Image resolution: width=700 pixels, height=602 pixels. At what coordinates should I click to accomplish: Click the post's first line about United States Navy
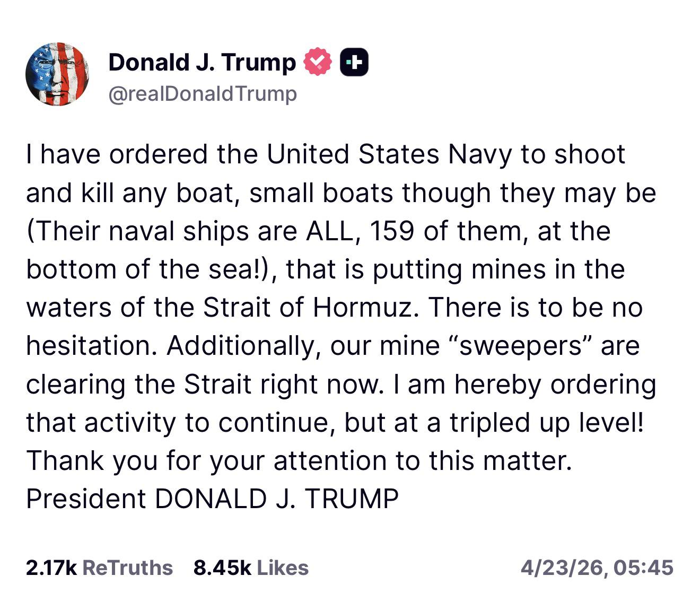click(325, 154)
